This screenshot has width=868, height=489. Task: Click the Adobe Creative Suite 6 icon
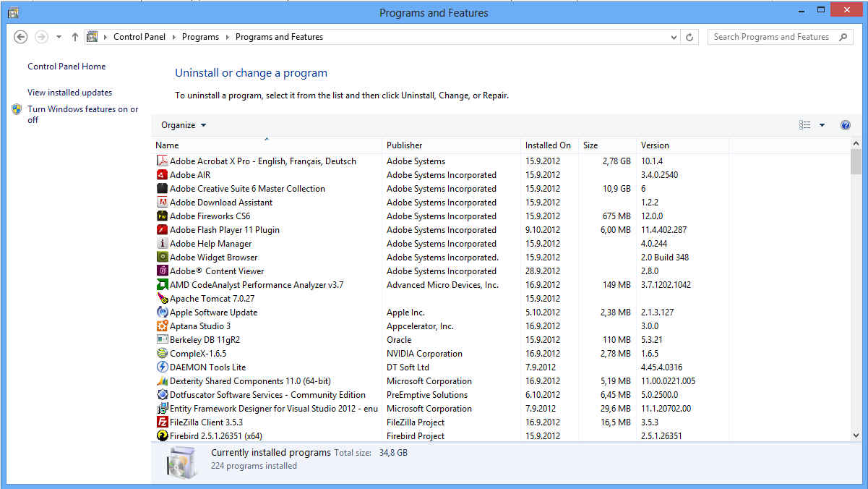pyautogui.click(x=163, y=189)
